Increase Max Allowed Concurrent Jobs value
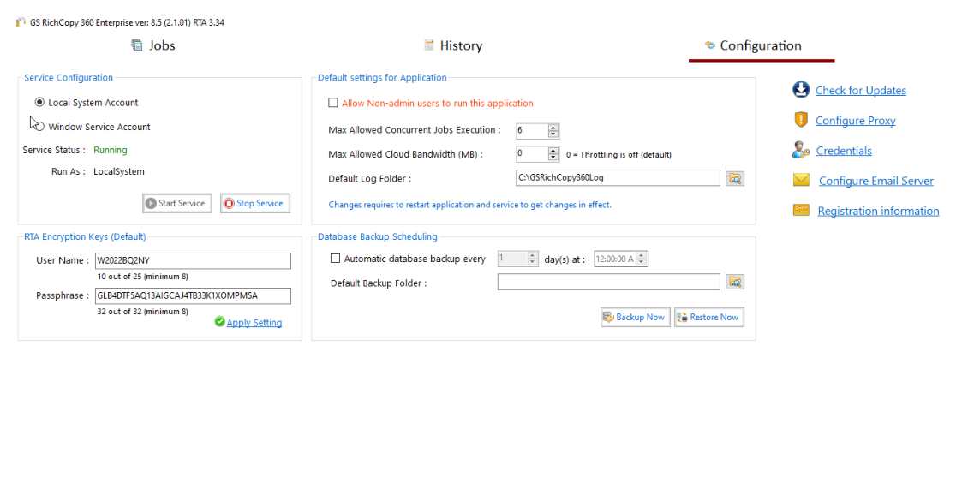This screenshot has width=980, height=489. coord(553,128)
